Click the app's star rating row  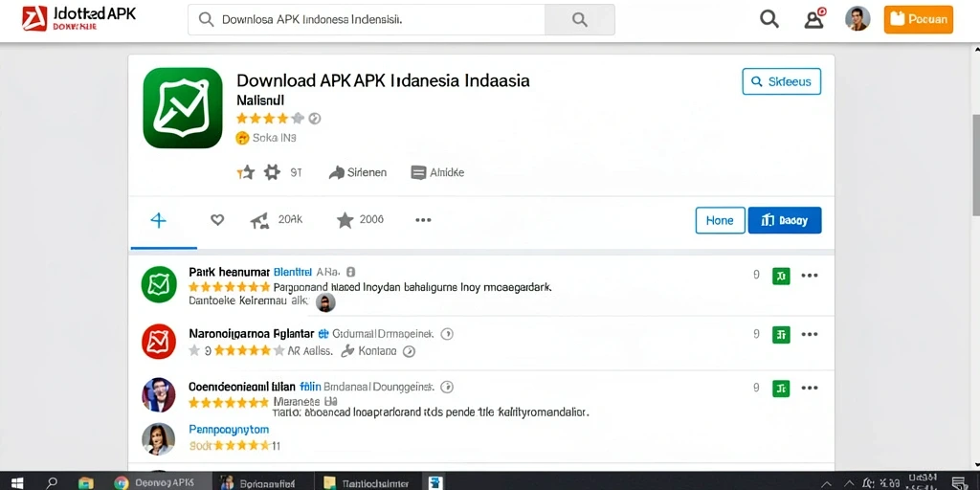(x=270, y=118)
